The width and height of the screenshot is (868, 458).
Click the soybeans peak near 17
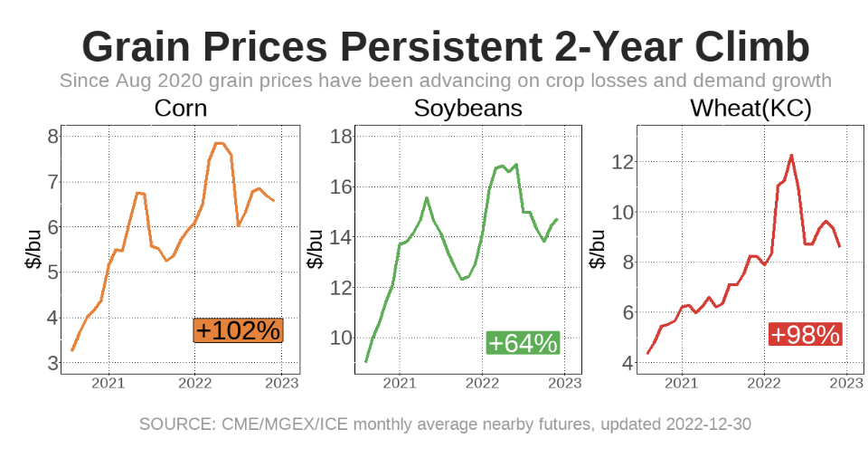[500, 166]
